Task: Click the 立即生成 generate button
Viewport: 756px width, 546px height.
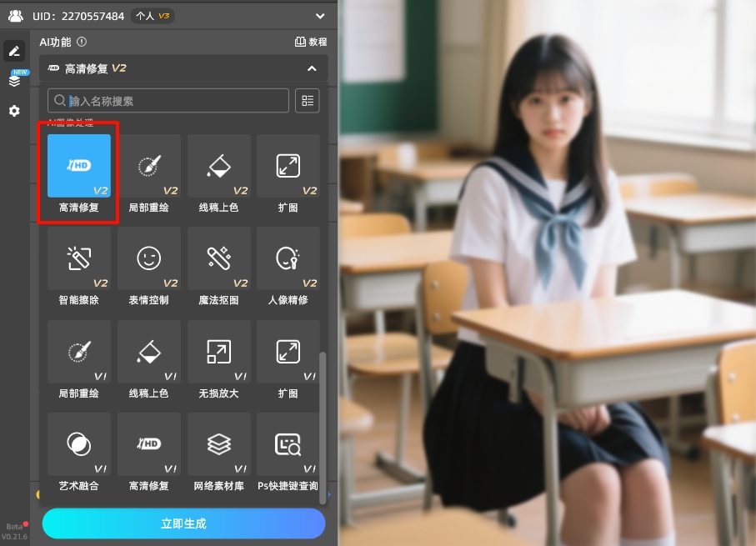Action: pos(183,523)
